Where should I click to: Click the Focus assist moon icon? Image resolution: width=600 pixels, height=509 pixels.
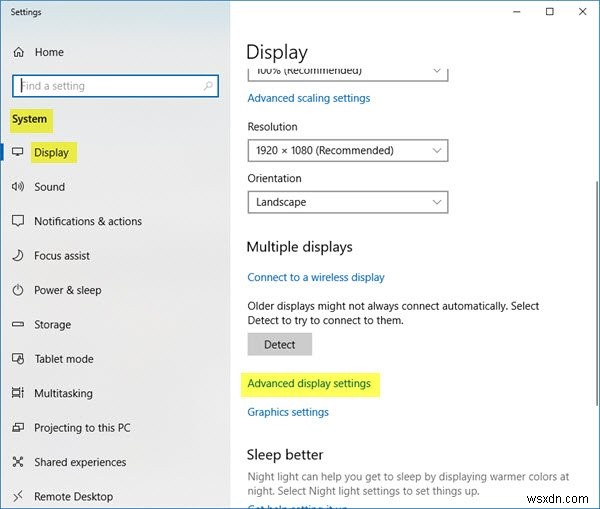click(x=18, y=255)
